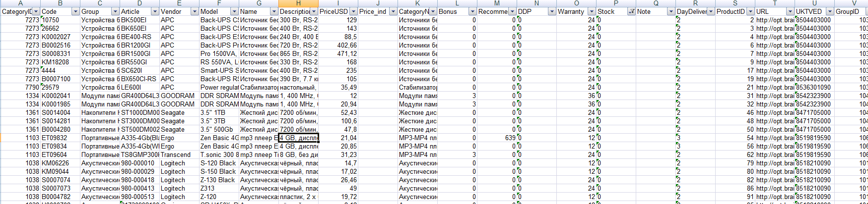Open the Note column filter dropdown
Image resolution: width=868 pixels, height=204 pixels.
pos(671,11)
